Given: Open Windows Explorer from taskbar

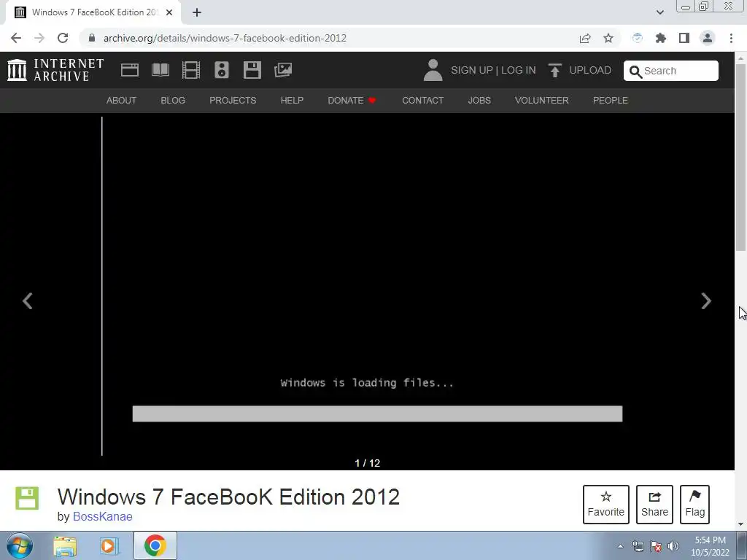Looking at the screenshot, I should click(65, 545).
